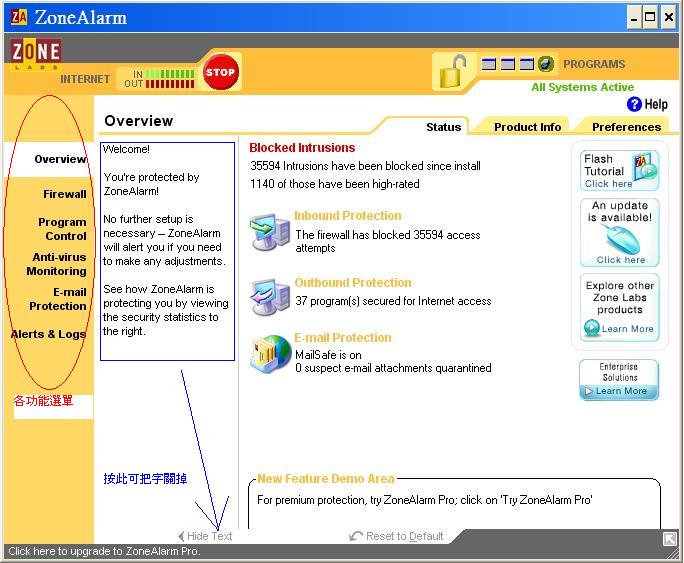Minimize the ZoneAlarm window
The height and width of the screenshot is (563, 684).
pyautogui.click(x=634, y=17)
